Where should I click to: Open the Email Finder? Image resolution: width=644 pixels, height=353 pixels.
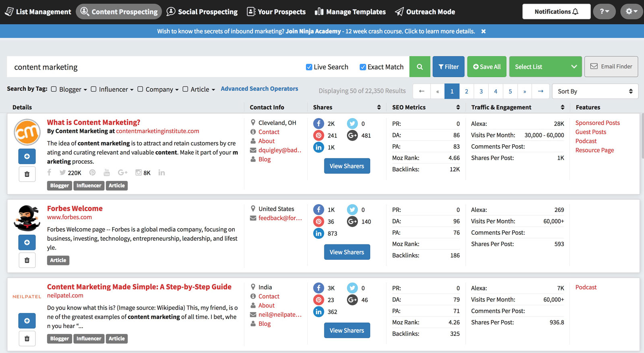pos(611,67)
